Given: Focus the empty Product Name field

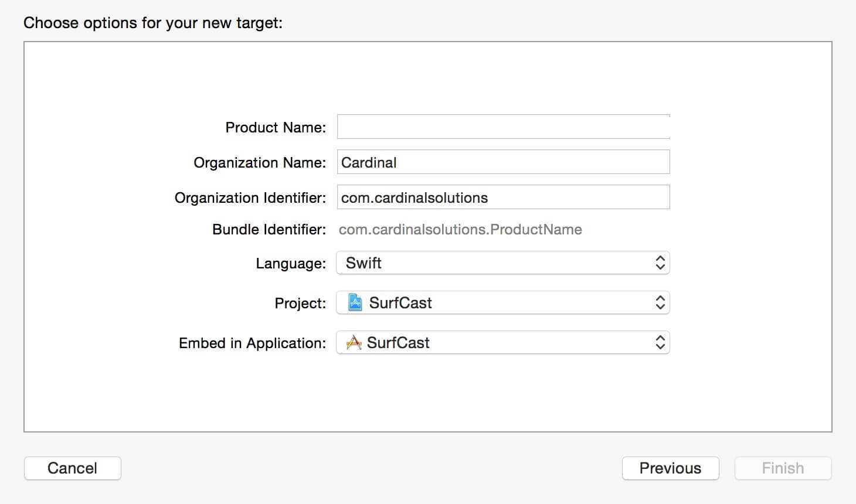Looking at the screenshot, I should point(503,127).
